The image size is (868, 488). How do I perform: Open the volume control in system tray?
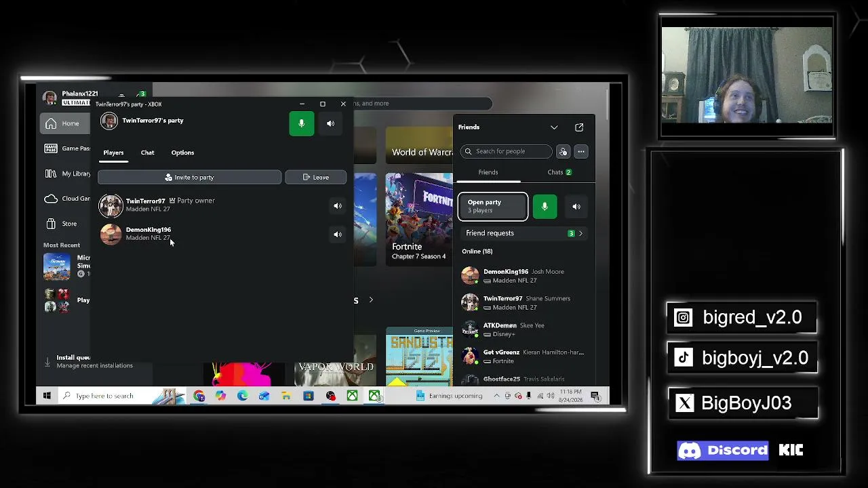click(x=550, y=396)
